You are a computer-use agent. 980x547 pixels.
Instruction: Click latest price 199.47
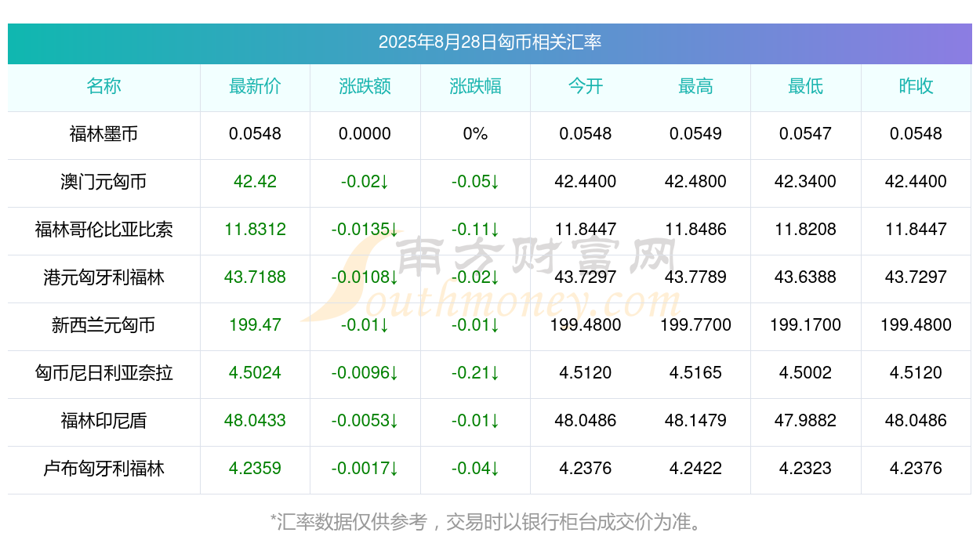[255, 325]
